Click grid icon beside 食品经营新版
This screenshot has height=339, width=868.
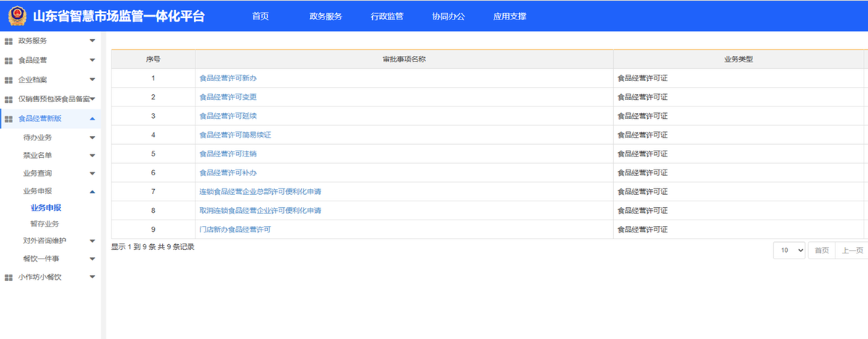click(9, 119)
